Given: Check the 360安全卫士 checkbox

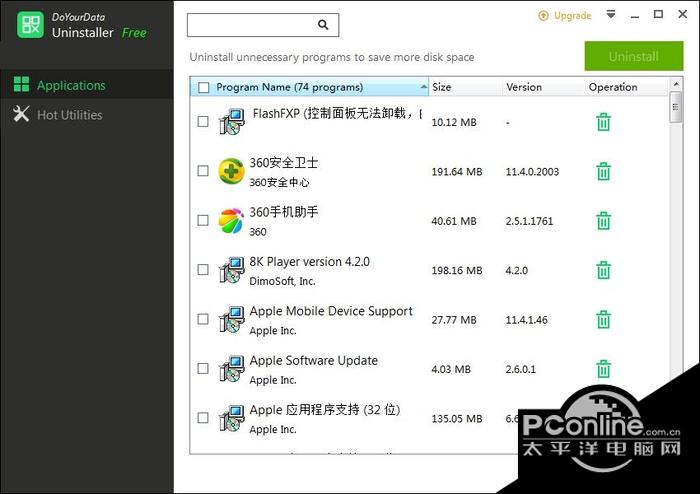Looking at the screenshot, I should click(x=203, y=171).
